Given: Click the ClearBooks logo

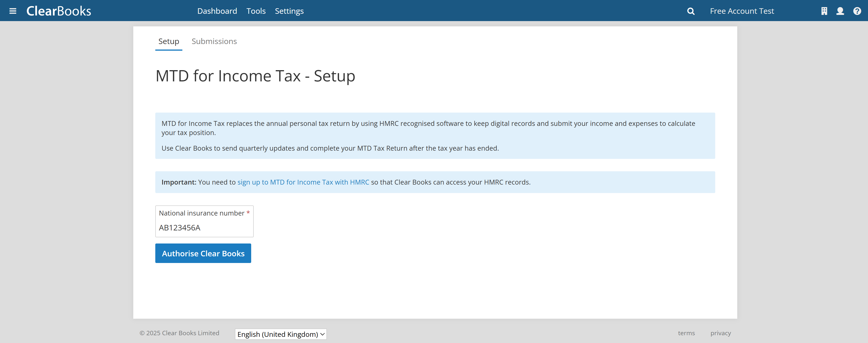Looking at the screenshot, I should [59, 11].
